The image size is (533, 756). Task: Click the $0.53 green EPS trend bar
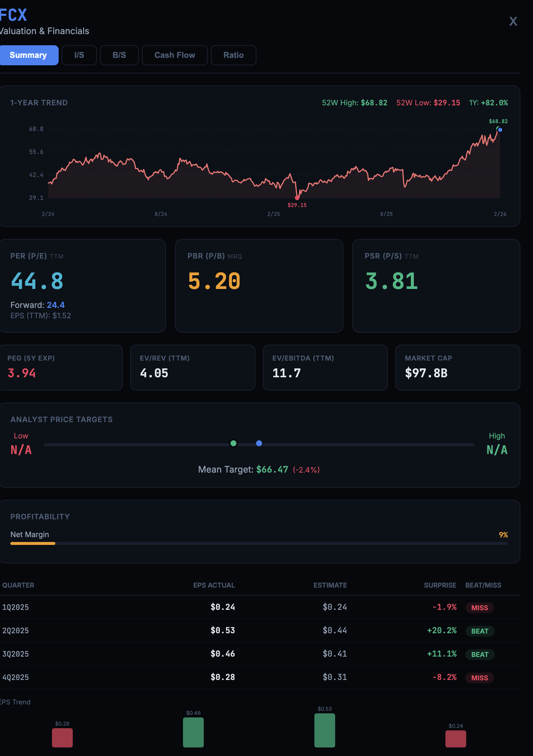[324, 730]
